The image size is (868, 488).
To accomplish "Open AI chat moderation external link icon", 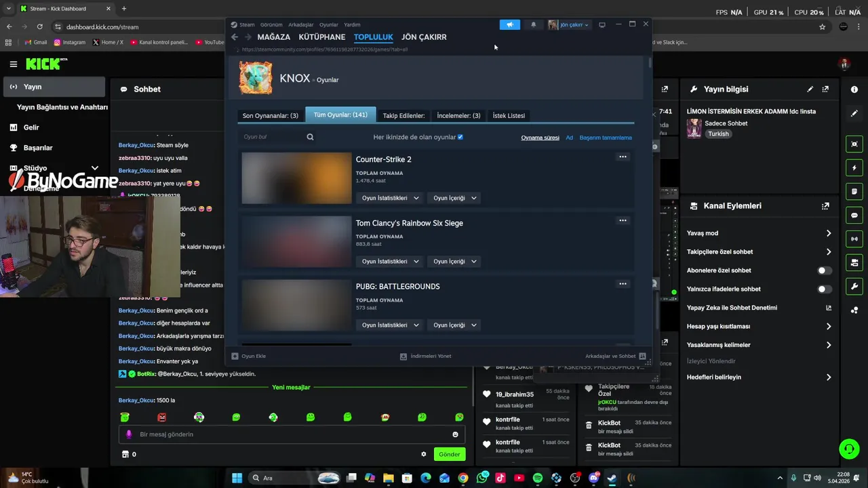I will 828,308.
